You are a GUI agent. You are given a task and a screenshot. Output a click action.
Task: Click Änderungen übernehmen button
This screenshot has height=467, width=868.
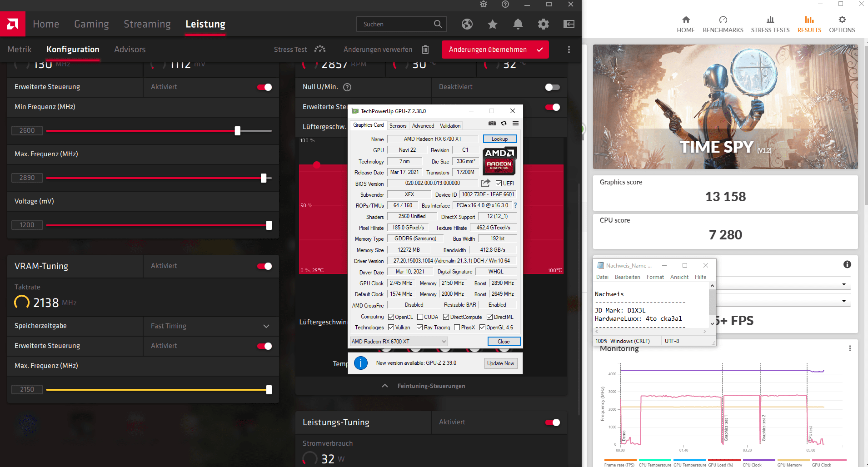[x=495, y=50]
